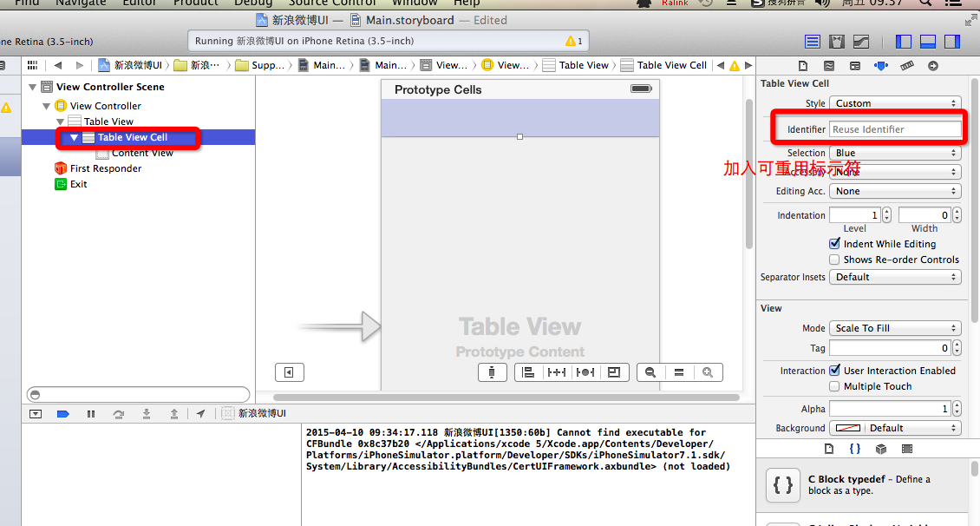The height and width of the screenshot is (526, 980).
Task: Open the Size inspector
Action: pos(907,66)
